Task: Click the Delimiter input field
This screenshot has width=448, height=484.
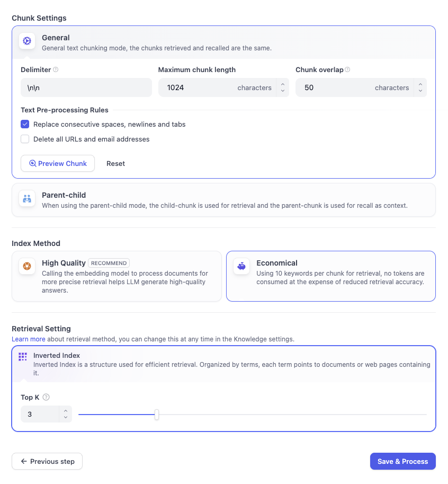Action: click(86, 87)
